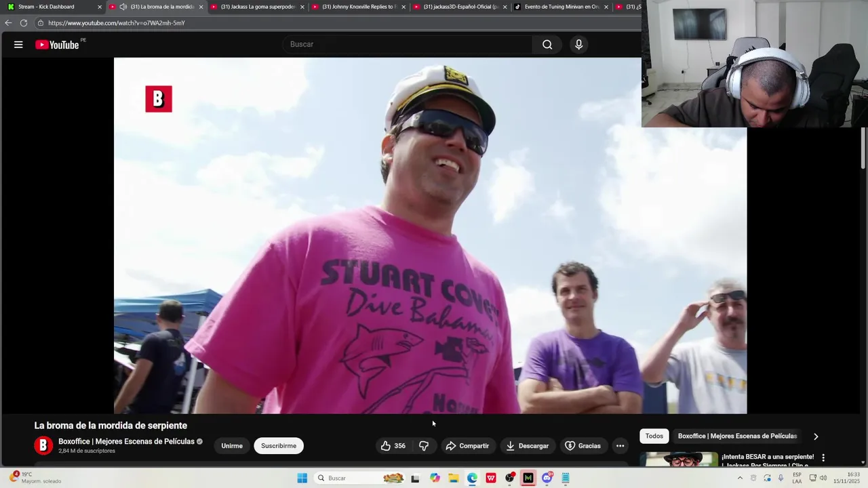Open File Explorer from taskbar
Screen dimensions: 868x488
point(454,479)
